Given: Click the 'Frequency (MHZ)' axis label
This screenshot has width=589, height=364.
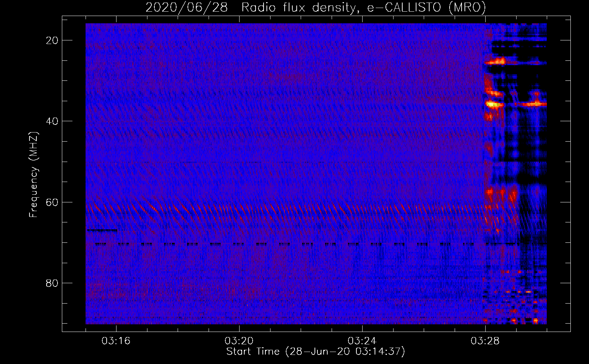Looking at the screenshot, I should tap(33, 175).
